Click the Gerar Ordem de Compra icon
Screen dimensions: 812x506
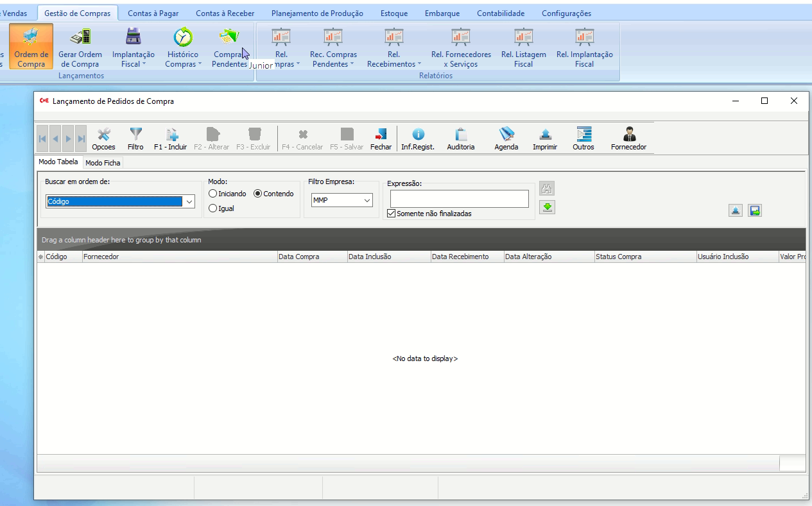[80, 38]
